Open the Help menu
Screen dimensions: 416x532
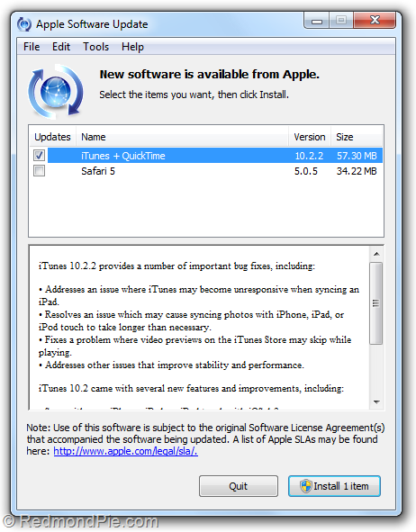point(132,47)
